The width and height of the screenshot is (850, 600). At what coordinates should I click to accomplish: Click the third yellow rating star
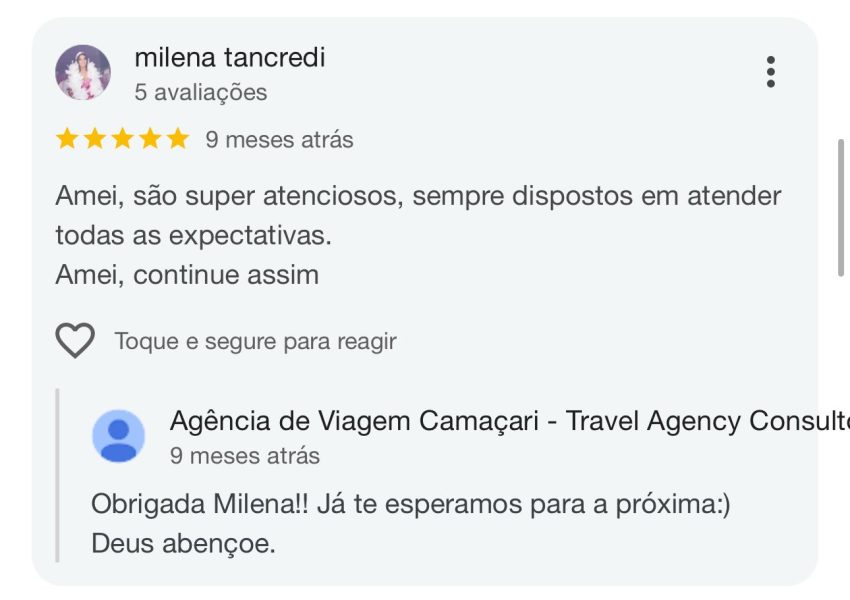[123, 139]
